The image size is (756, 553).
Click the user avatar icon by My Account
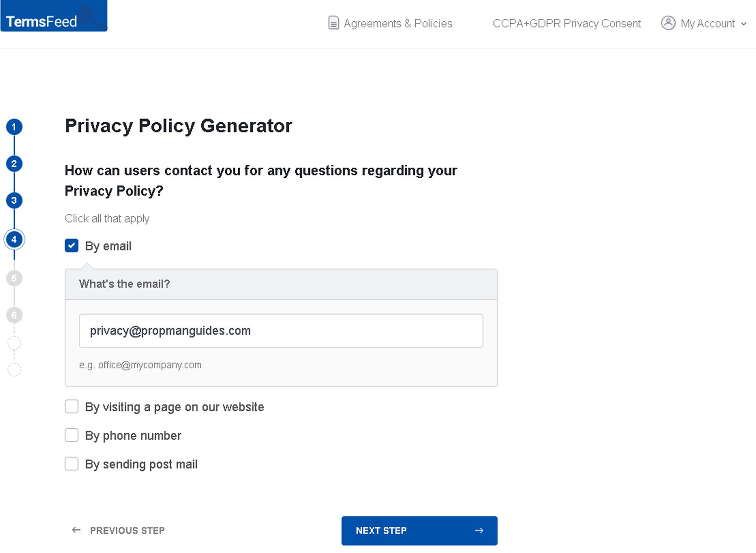(x=668, y=23)
